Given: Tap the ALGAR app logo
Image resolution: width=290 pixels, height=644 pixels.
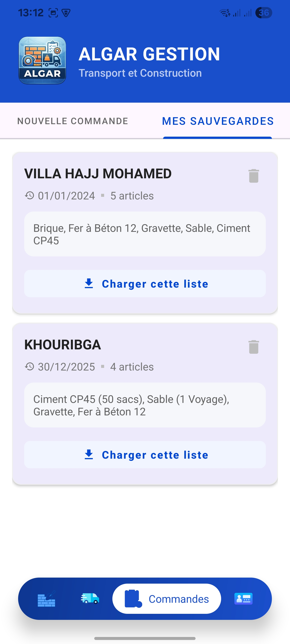Looking at the screenshot, I should point(42,61).
